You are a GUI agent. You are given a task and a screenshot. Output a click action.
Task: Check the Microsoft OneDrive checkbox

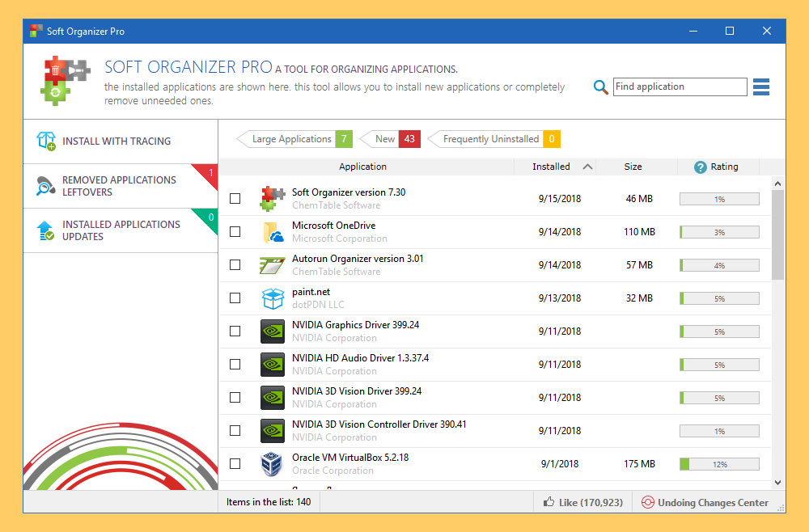235,231
